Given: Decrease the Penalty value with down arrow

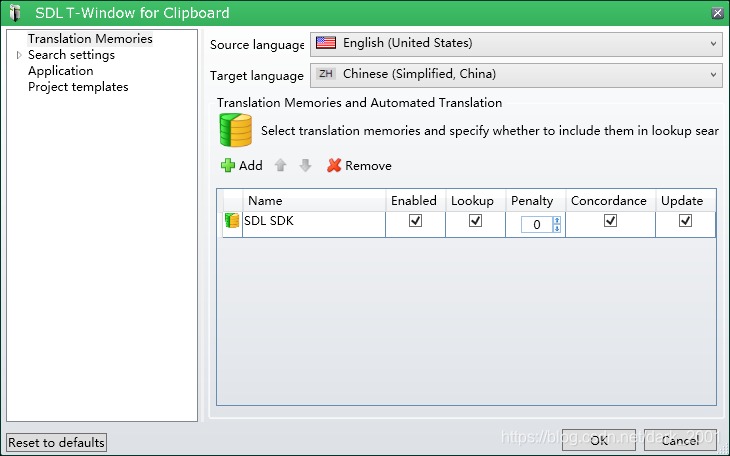Looking at the screenshot, I should pyautogui.click(x=557, y=228).
